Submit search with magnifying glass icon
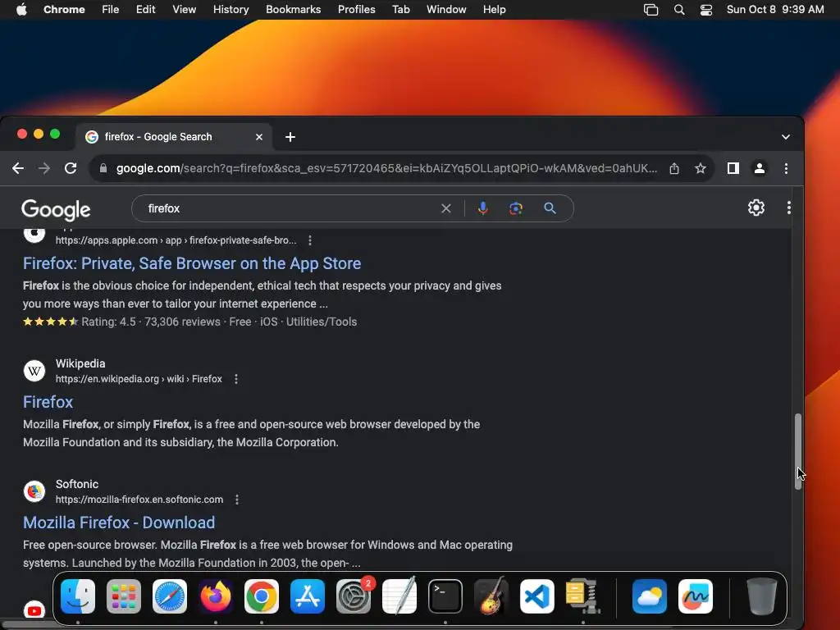The height and width of the screenshot is (630, 840). 550,208
